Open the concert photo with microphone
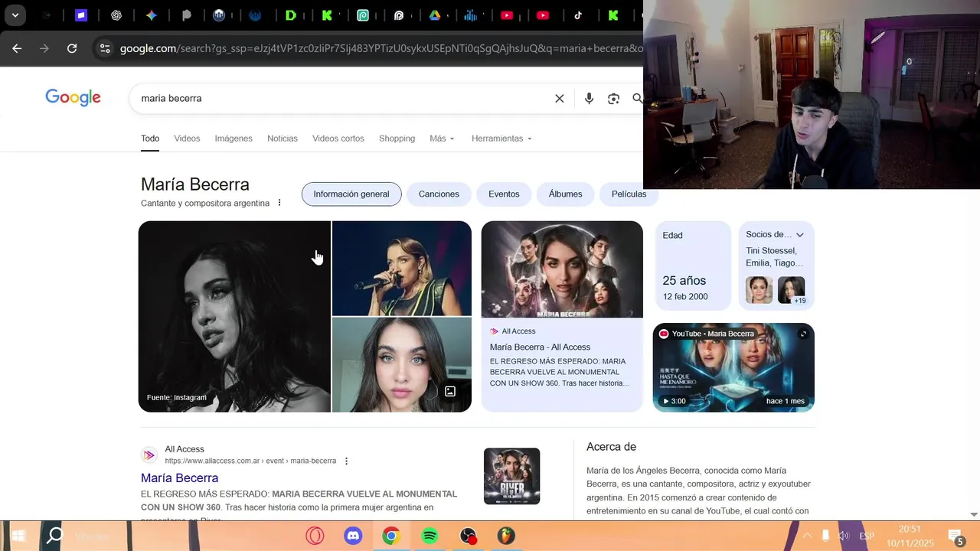Viewport: 980px width, 551px height. tap(402, 268)
